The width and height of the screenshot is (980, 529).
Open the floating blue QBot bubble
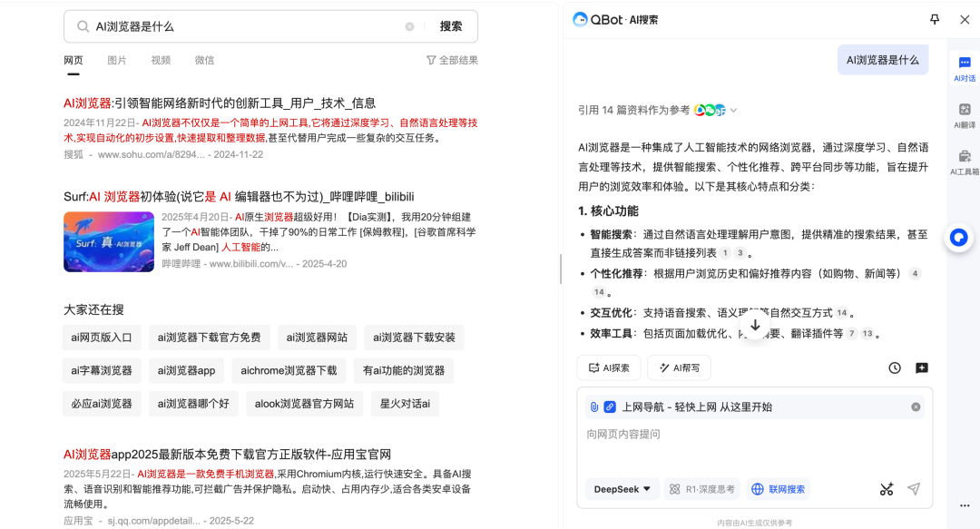[x=959, y=238]
